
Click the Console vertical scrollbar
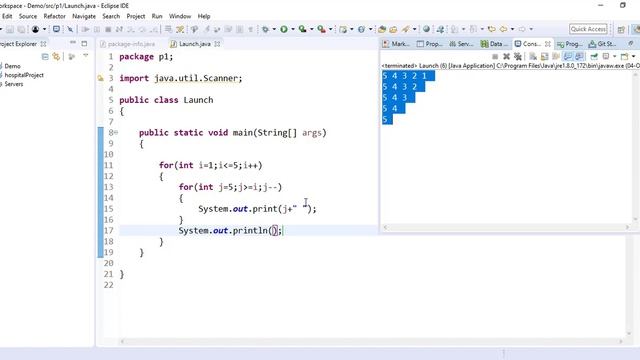[x=636, y=147]
